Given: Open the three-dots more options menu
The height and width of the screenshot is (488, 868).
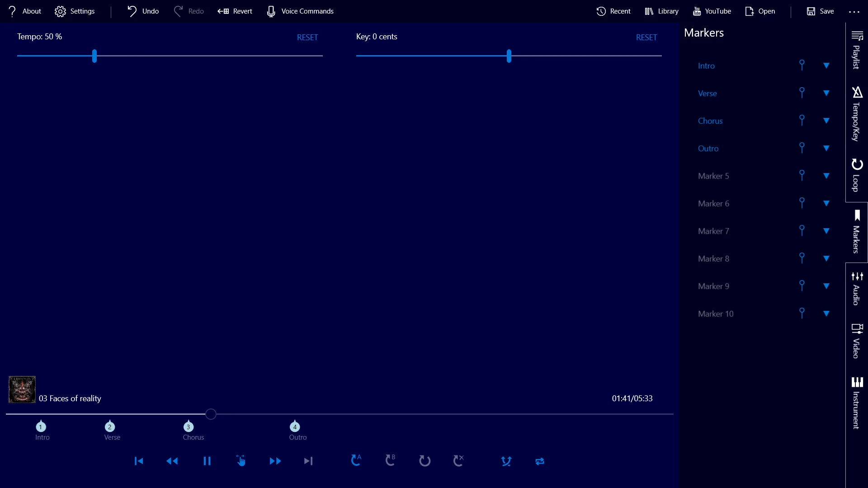Looking at the screenshot, I should coord(854,12).
